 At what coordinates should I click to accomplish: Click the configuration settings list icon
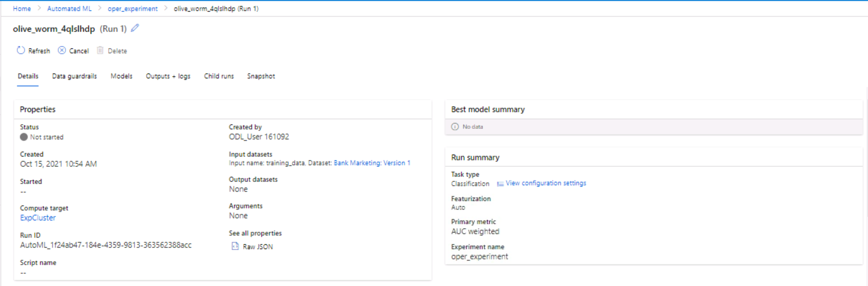500,184
